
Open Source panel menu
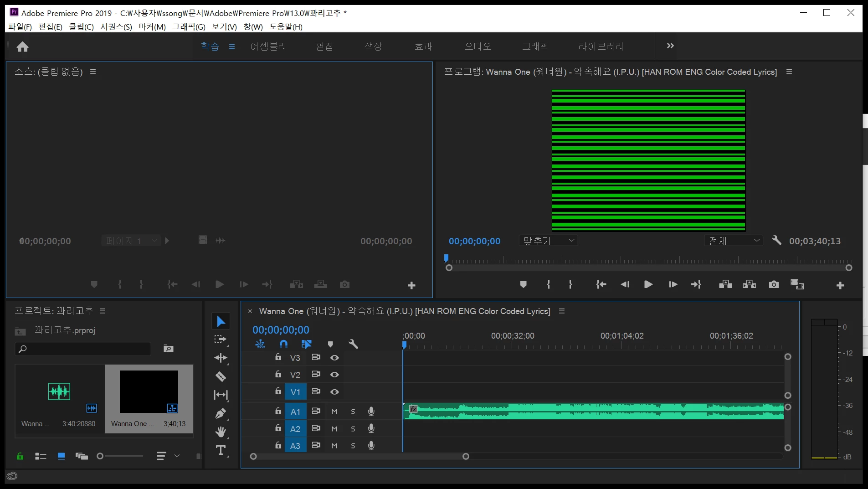(93, 72)
